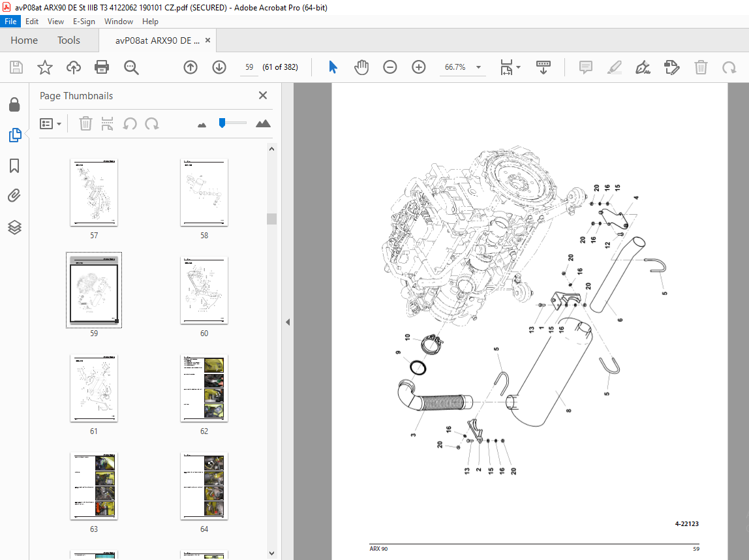Screen dimensions: 749x560
Task: Zoom out with minus button
Action: point(390,67)
